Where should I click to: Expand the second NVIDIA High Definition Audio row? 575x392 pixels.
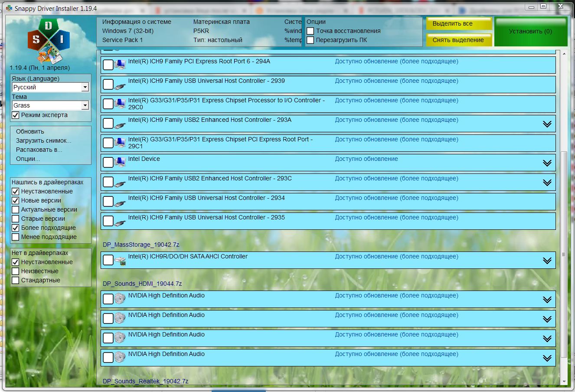(547, 319)
